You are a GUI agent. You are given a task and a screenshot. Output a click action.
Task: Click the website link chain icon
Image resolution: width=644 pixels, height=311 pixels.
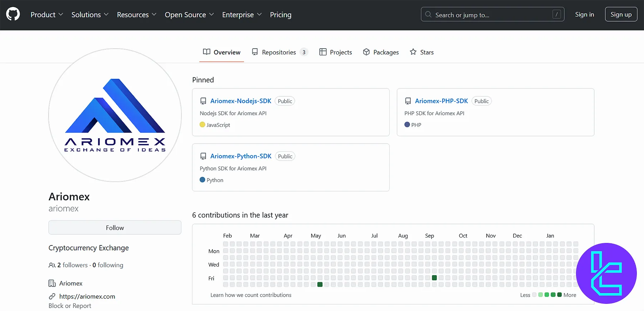click(x=52, y=296)
